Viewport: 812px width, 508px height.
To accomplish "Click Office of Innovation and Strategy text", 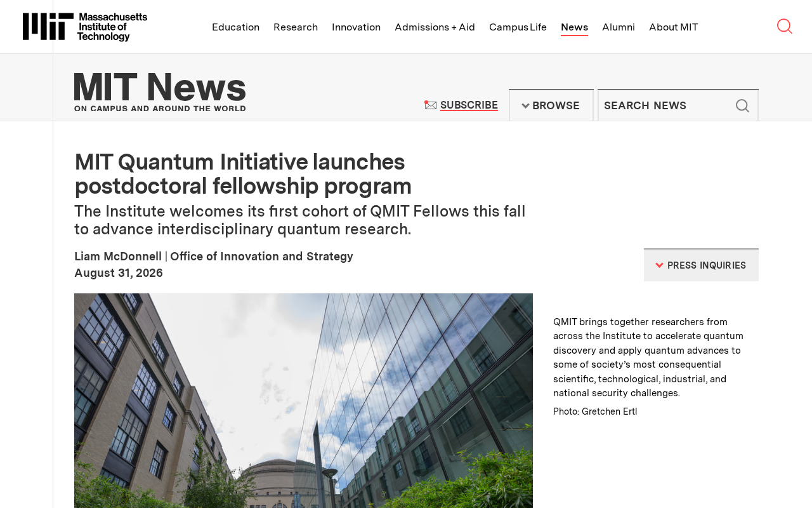I will (261, 256).
